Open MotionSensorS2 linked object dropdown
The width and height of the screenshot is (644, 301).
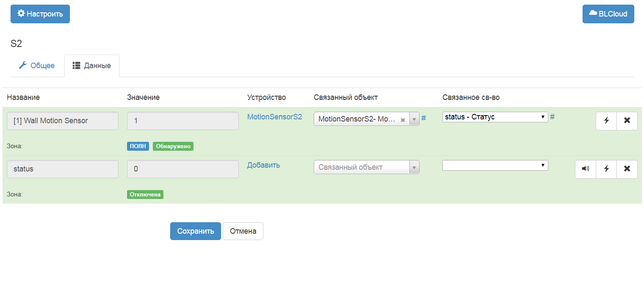(414, 119)
